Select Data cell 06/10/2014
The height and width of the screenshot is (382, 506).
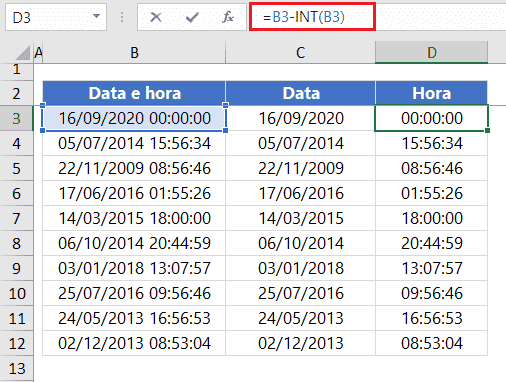[x=300, y=243]
